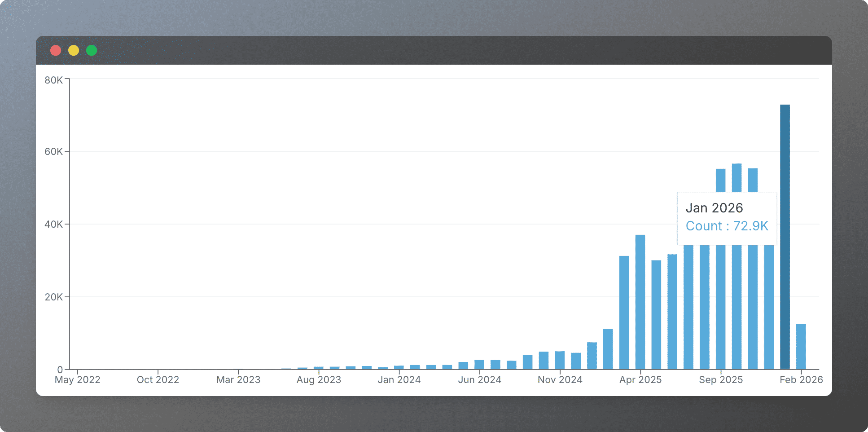Image resolution: width=868 pixels, height=432 pixels.
Task: Click the Nov 2024 bar
Action: click(x=560, y=360)
